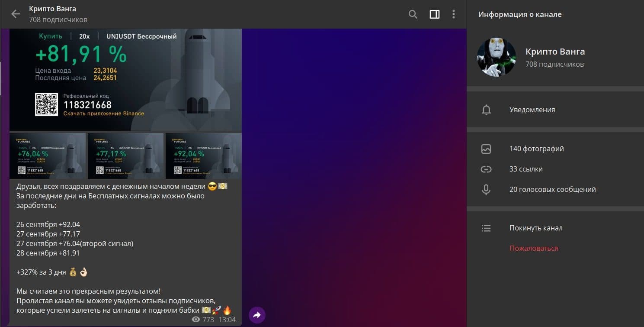The image size is (644, 327).
Task: Click referral code 118321668 in large image
Action: [87, 105]
